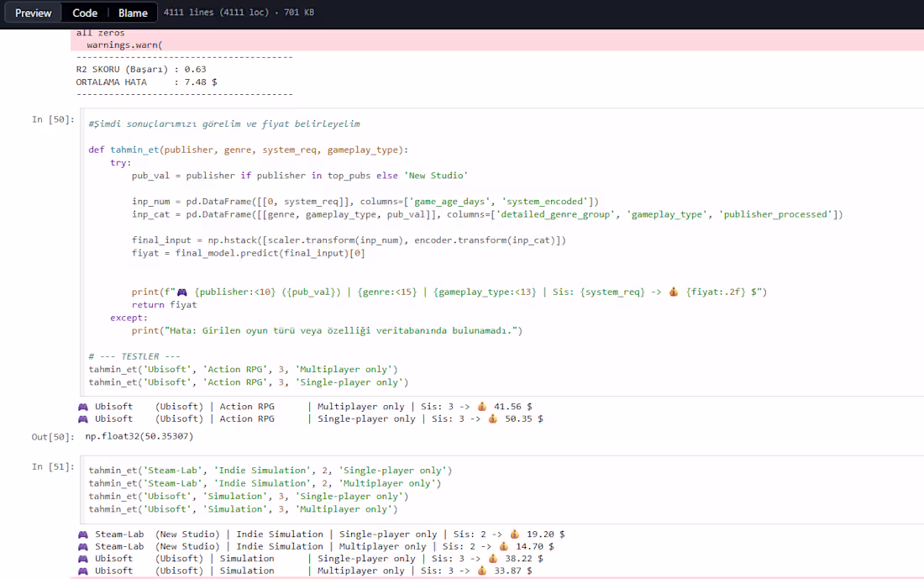This screenshot has height=579, width=924.
Task: Click the '#Şimdi sonuçlarımızı görelim' comment line
Action: [x=224, y=124]
